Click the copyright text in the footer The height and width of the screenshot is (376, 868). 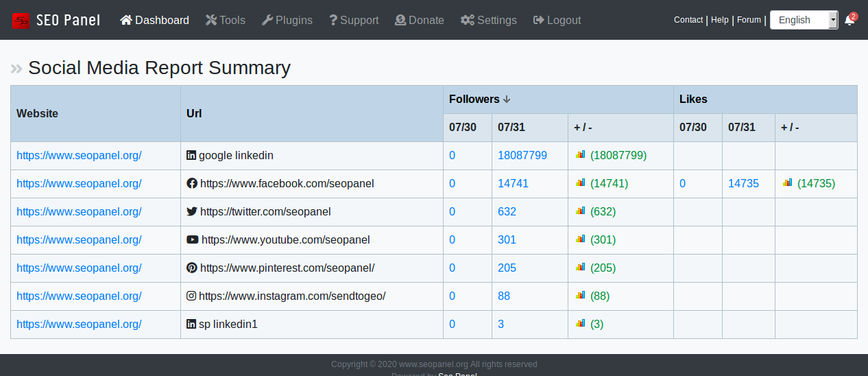point(434,364)
